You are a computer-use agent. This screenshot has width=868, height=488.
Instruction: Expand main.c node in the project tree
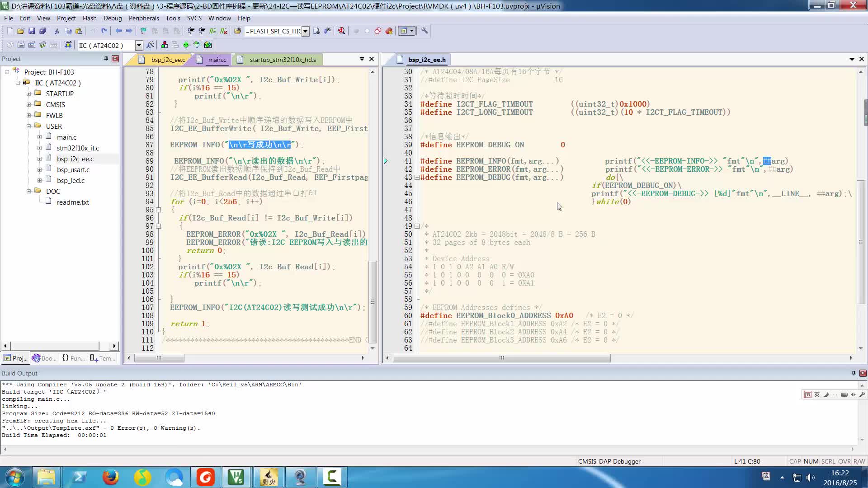[x=39, y=137]
